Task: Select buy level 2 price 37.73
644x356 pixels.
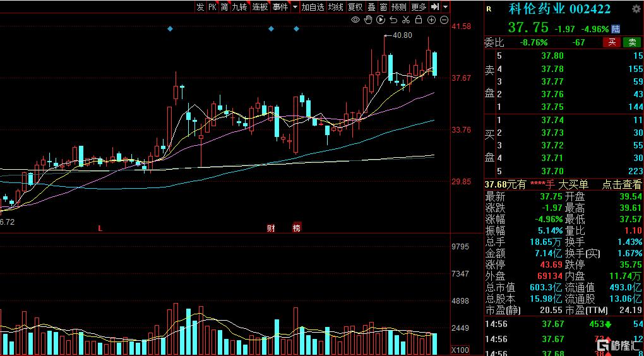Action: point(552,133)
